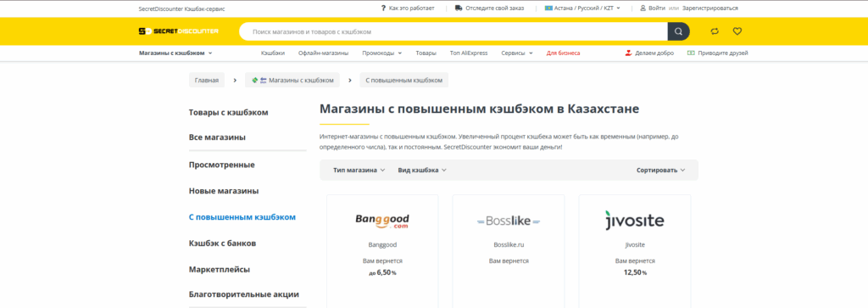Screen dimensions: 868x308
Task: Click the breadcrumb shop icons
Action: [x=259, y=81]
